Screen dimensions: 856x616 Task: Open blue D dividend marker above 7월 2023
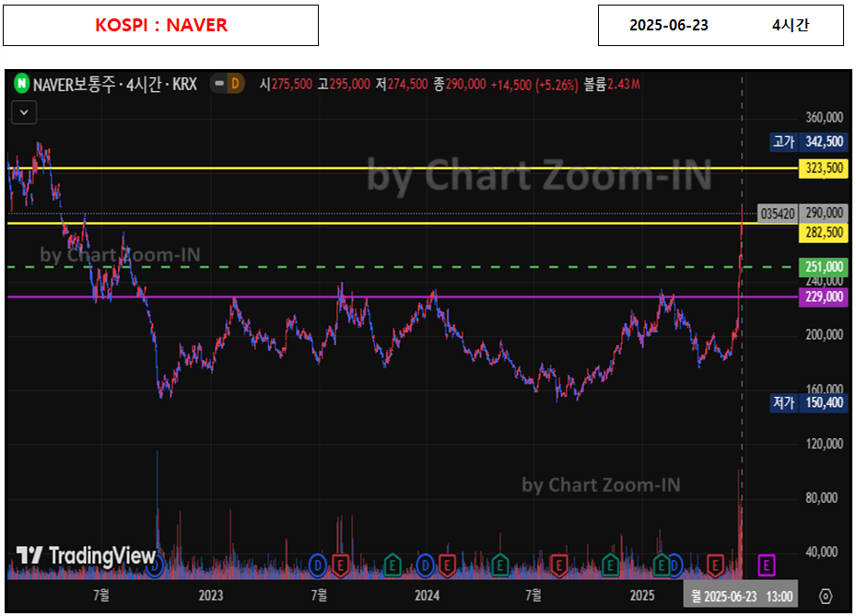pos(317,565)
